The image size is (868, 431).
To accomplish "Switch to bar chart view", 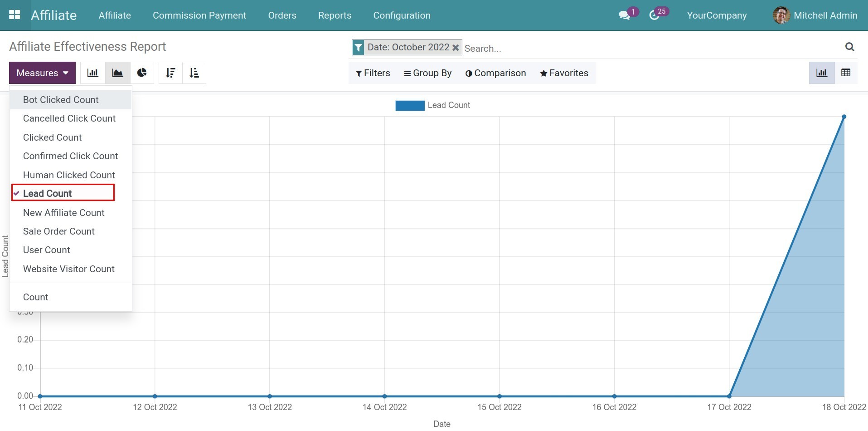I will pos(92,73).
